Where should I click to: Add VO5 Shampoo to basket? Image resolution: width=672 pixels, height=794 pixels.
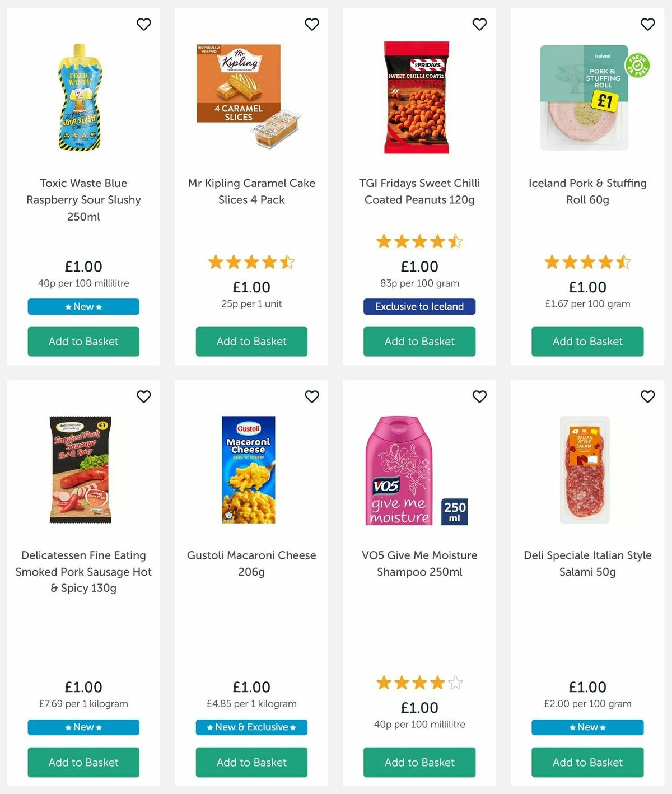tap(419, 762)
